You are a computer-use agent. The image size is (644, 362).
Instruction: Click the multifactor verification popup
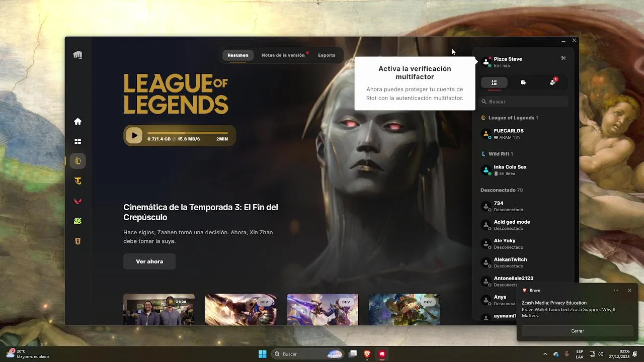(x=415, y=83)
